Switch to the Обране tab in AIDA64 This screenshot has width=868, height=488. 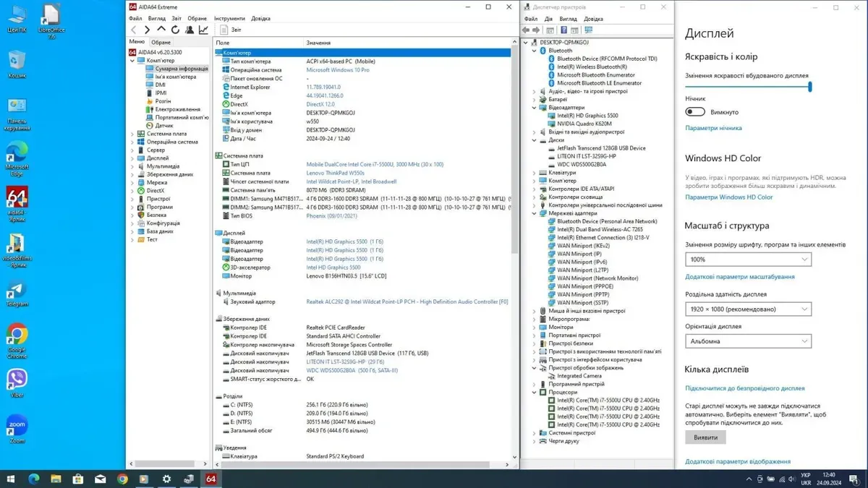161,43
